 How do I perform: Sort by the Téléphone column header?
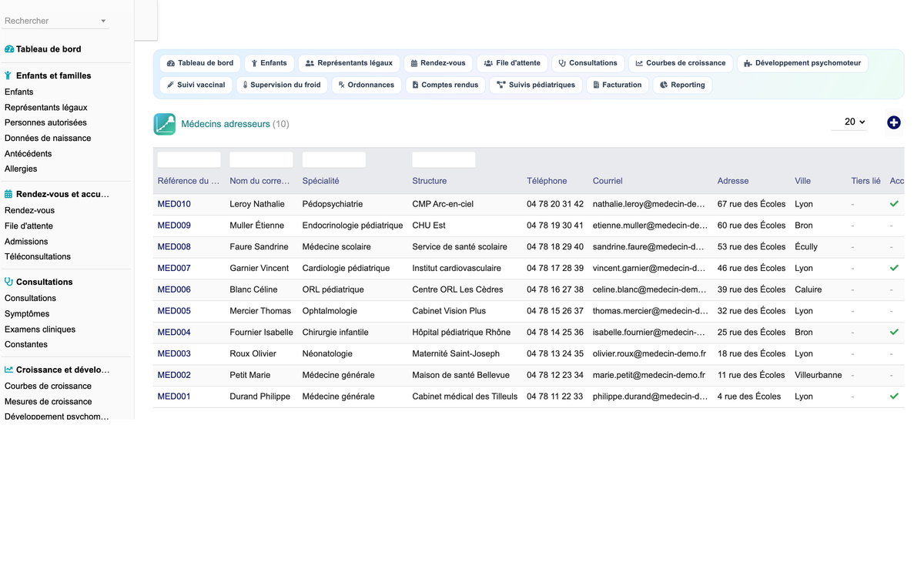[x=547, y=181]
